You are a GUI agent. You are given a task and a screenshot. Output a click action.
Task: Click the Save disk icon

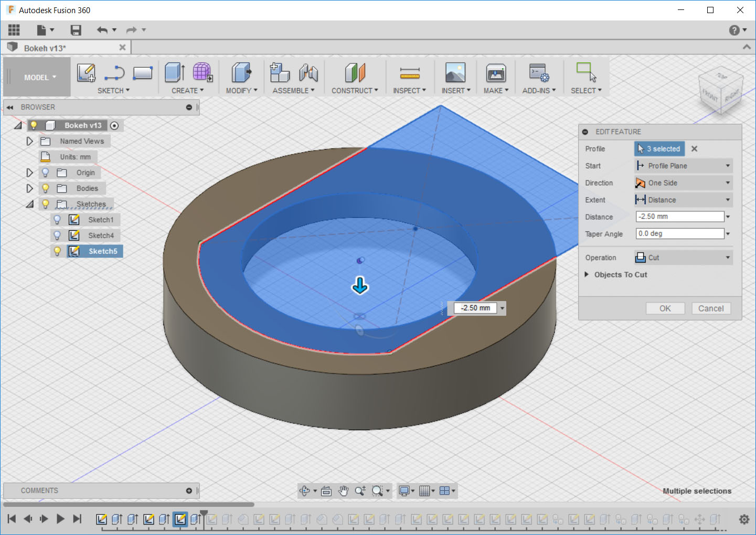click(76, 30)
